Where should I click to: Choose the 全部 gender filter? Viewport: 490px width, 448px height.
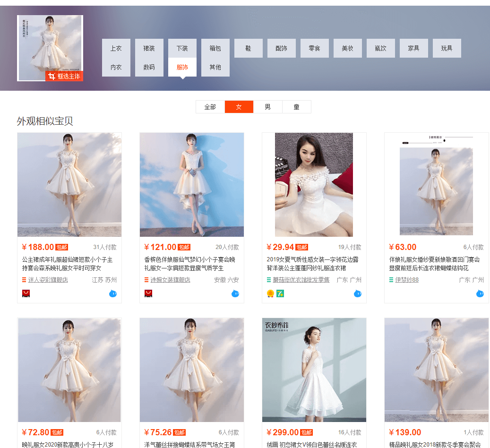[210, 107]
